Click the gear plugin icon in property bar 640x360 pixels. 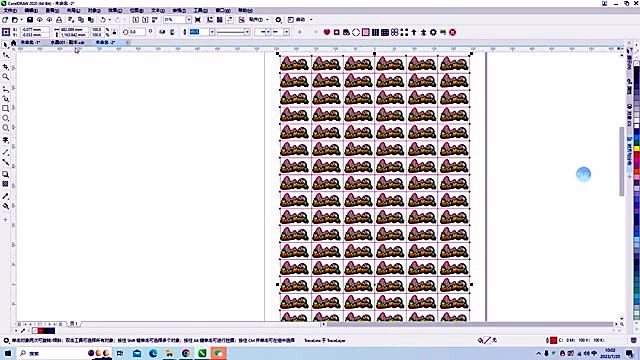pos(433,32)
